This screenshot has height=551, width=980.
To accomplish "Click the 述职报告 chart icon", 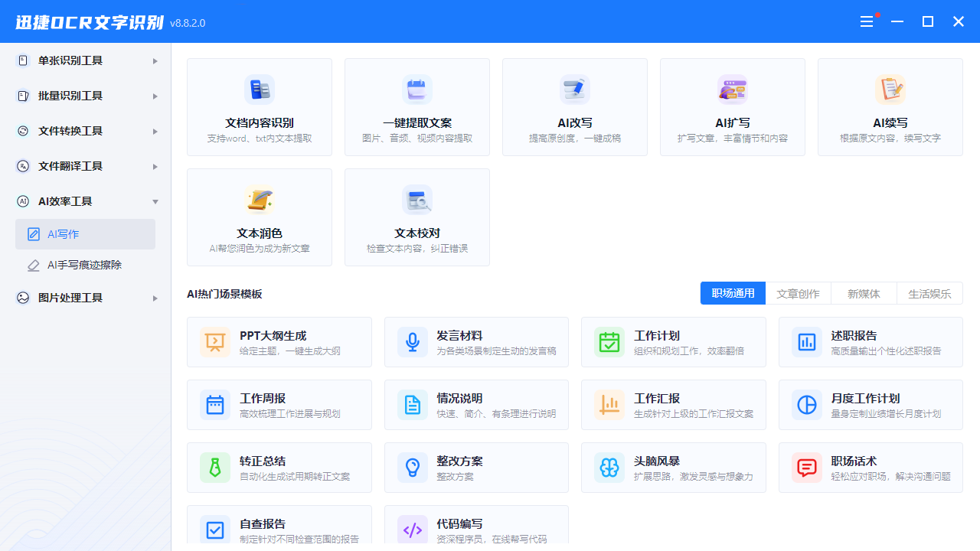I will 806,341.
